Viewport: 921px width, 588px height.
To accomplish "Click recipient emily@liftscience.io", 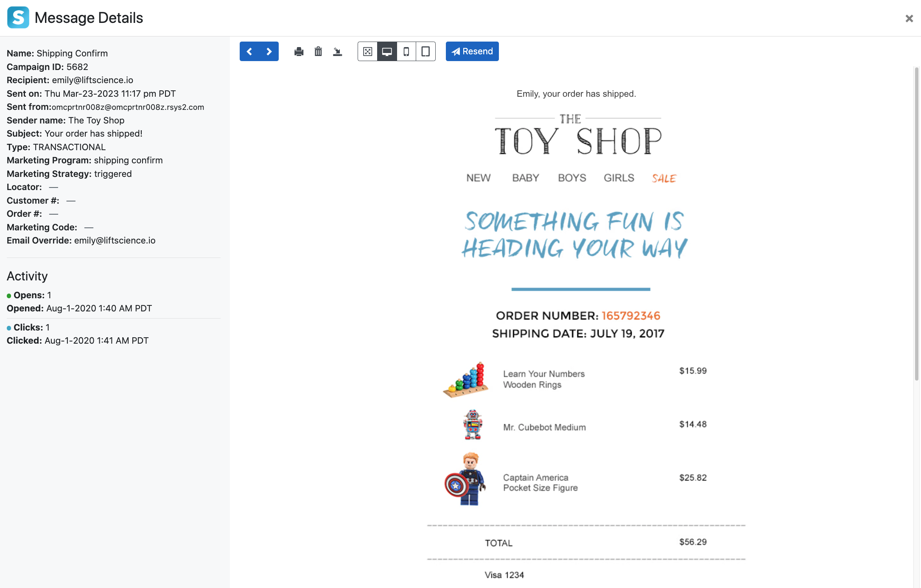I will [92, 80].
